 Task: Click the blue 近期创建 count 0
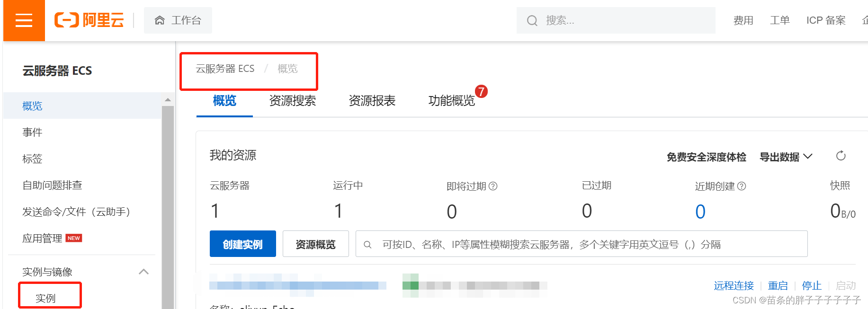click(700, 211)
